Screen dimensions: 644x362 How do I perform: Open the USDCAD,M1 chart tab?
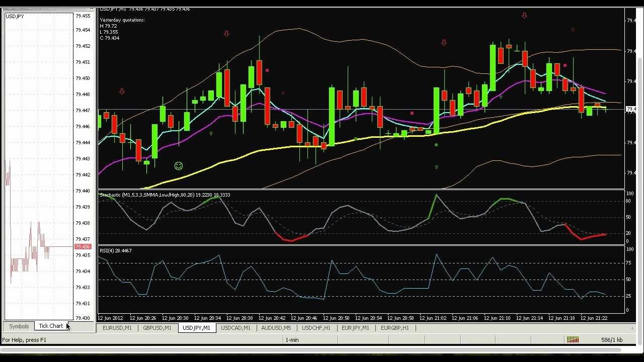pos(235,328)
